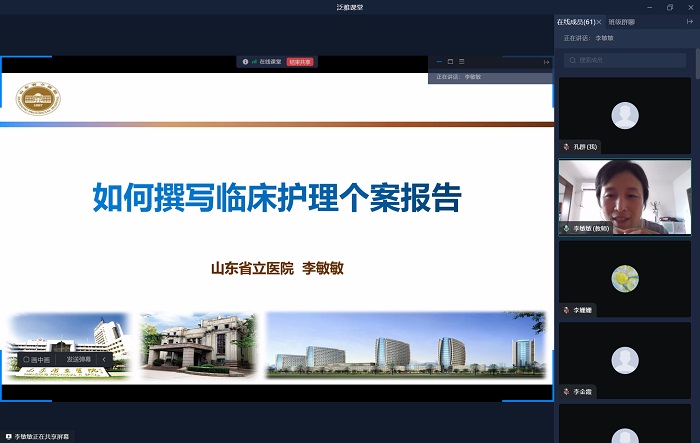Click the search magnifier icon in member search
Screen dimensions: 700x443
click(571, 60)
